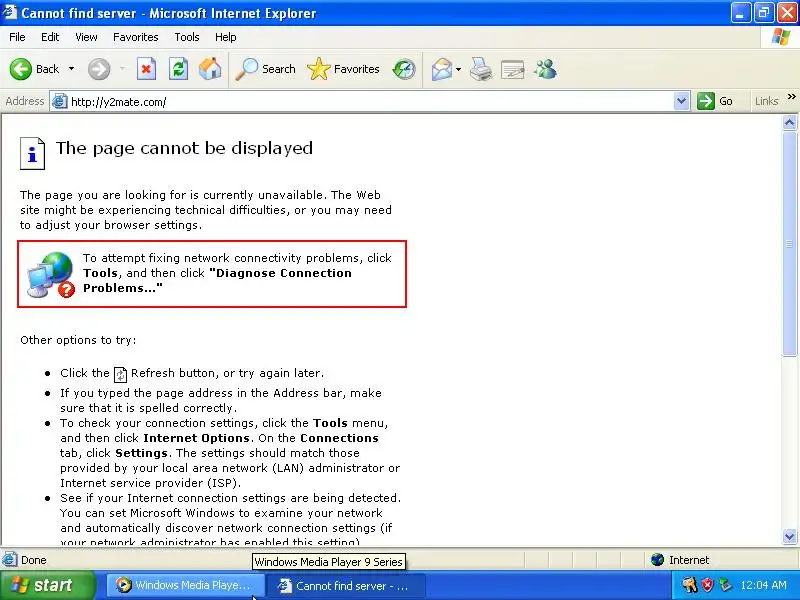Viewport: 800px width, 600px height.
Task: Refresh the page via toolbar icon
Action: [x=178, y=69]
